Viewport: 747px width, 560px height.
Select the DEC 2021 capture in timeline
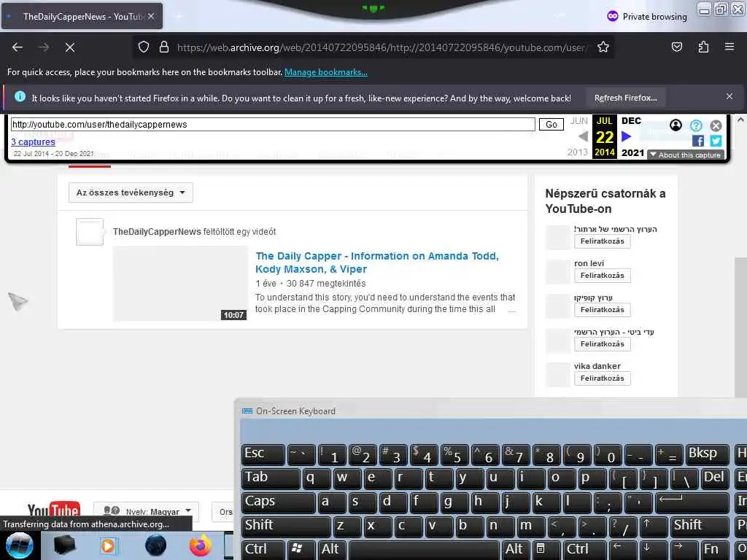click(632, 136)
